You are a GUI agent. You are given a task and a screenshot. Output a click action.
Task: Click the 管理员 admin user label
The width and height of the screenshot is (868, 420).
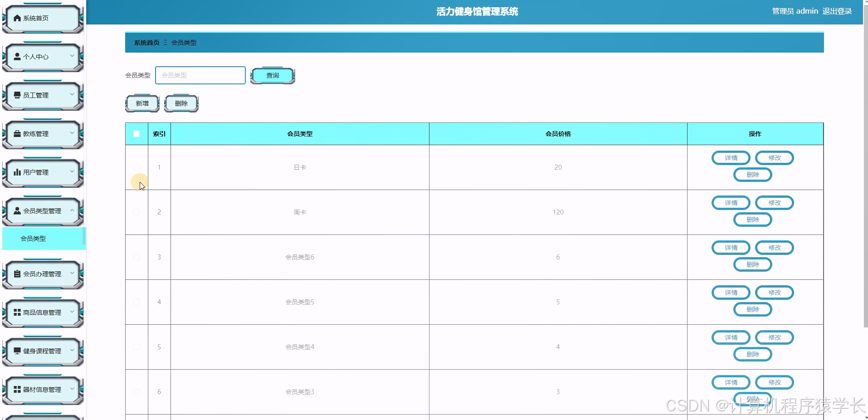coord(795,11)
